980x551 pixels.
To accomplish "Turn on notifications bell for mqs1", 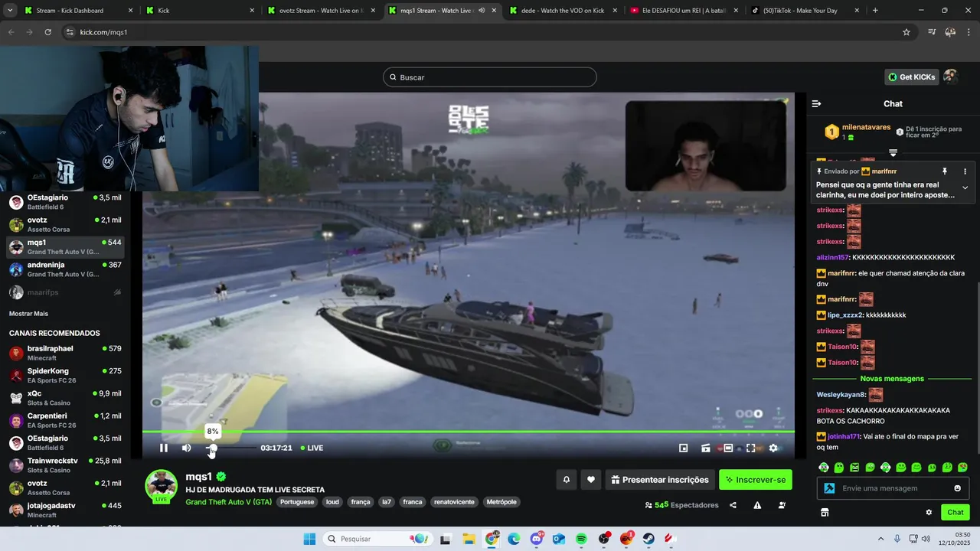I will click(567, 480).
